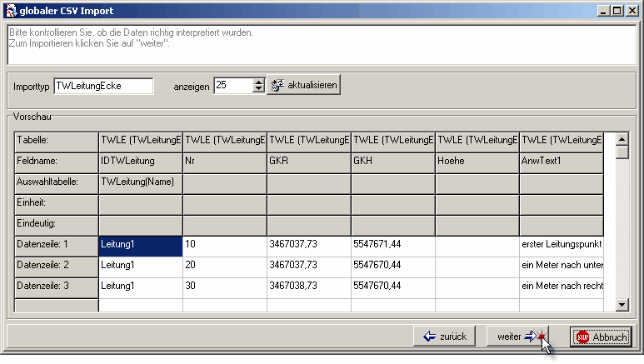Select the Leitung1 cell in Datenzeile 1
The width and height of the screenshot is (644, 364).
pyautogui.click(x=140, y=245)
